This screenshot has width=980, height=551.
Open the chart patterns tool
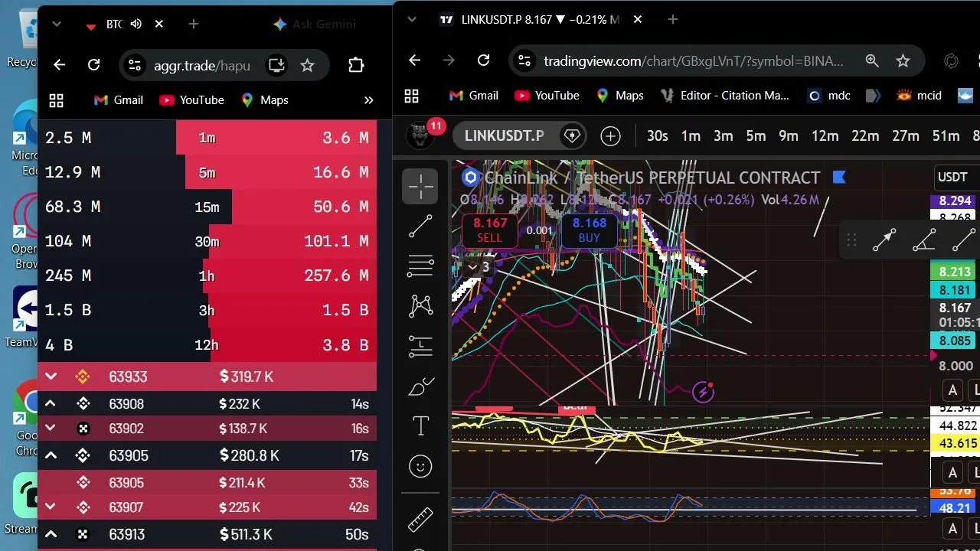click(420, 306)
